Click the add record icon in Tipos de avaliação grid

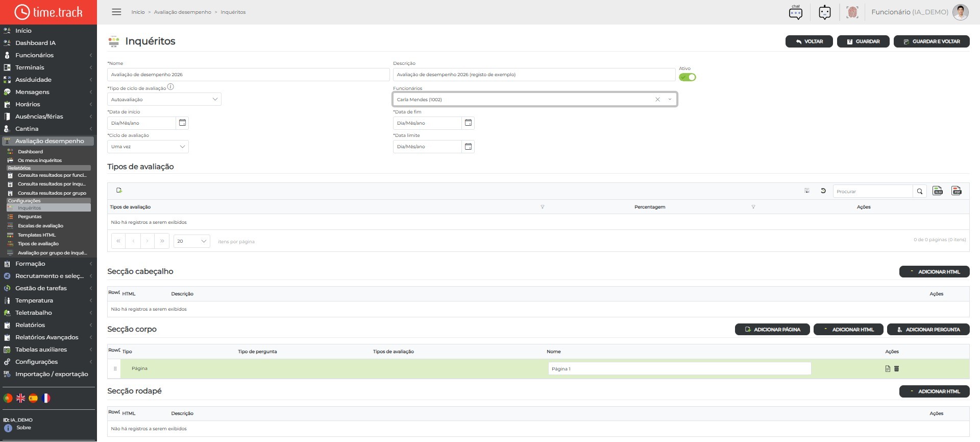[x=119, y=190]
